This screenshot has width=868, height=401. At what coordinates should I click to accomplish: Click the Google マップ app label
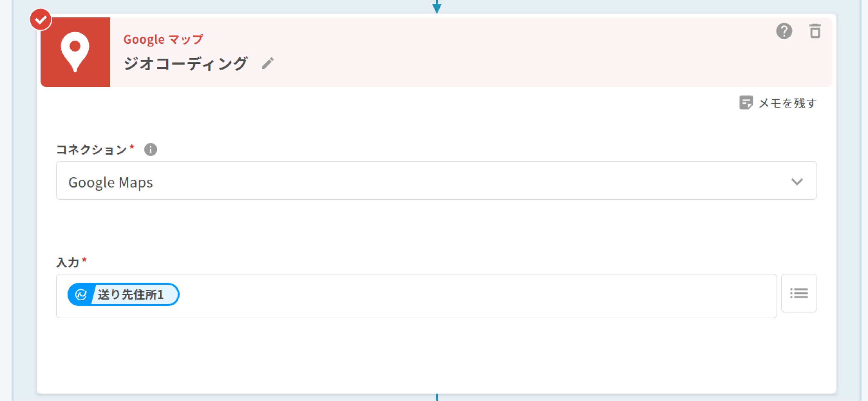point(163,39)
